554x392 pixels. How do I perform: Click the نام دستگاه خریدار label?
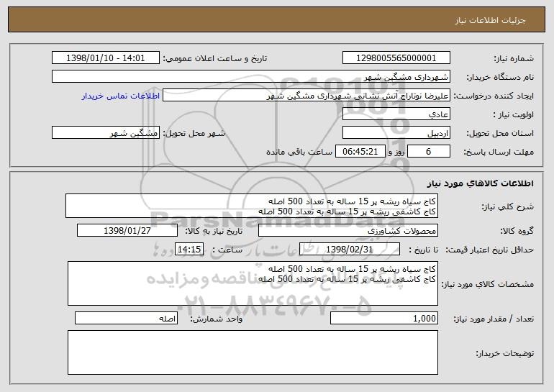[500, 77]
